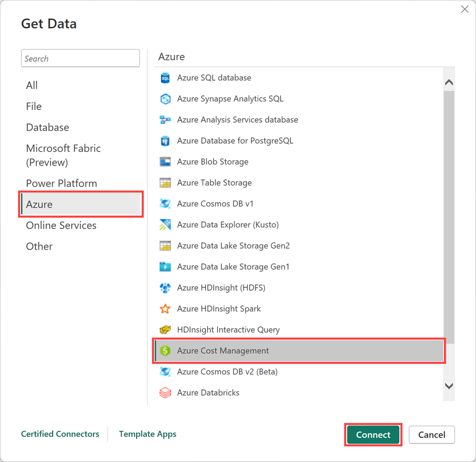
Task: Select the Database category
Action: coord(48,127)
